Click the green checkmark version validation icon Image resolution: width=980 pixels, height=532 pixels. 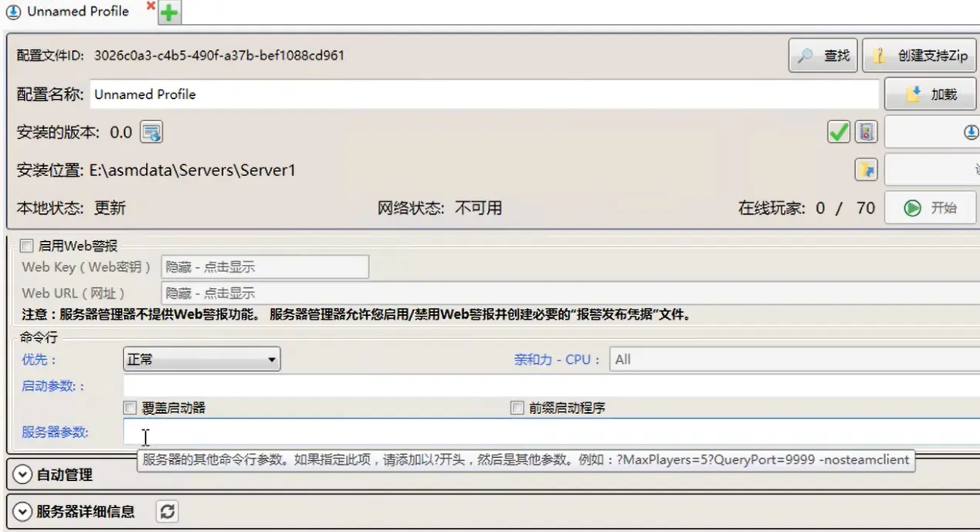tap(839, 131)
